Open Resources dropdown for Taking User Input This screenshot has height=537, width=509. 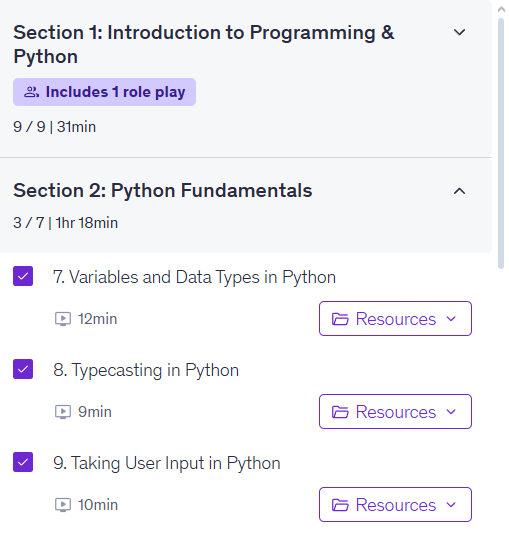coord(395,504)
